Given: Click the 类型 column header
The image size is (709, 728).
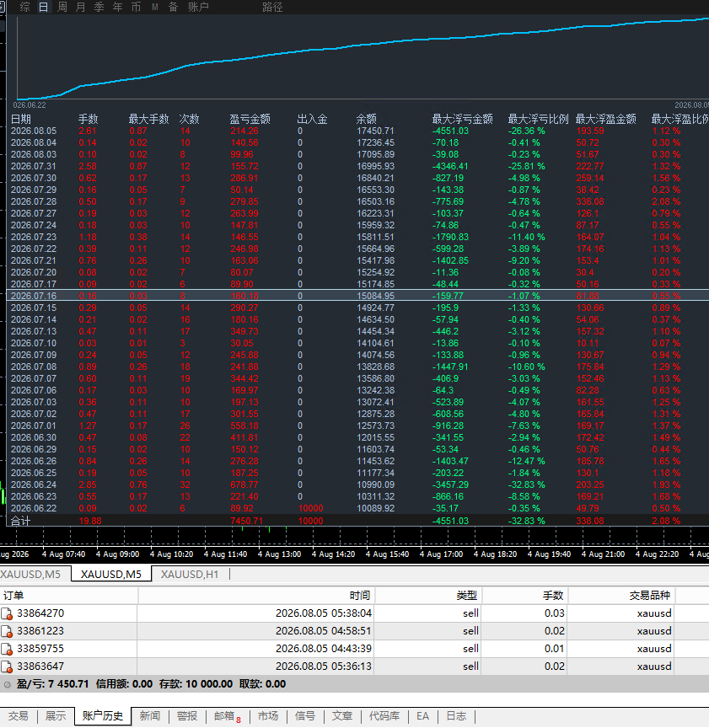Looking at the screenshot, I should (429, 596).
